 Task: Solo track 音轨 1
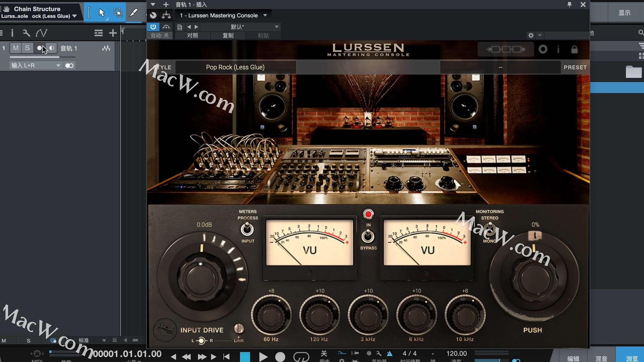pos(27,48)
